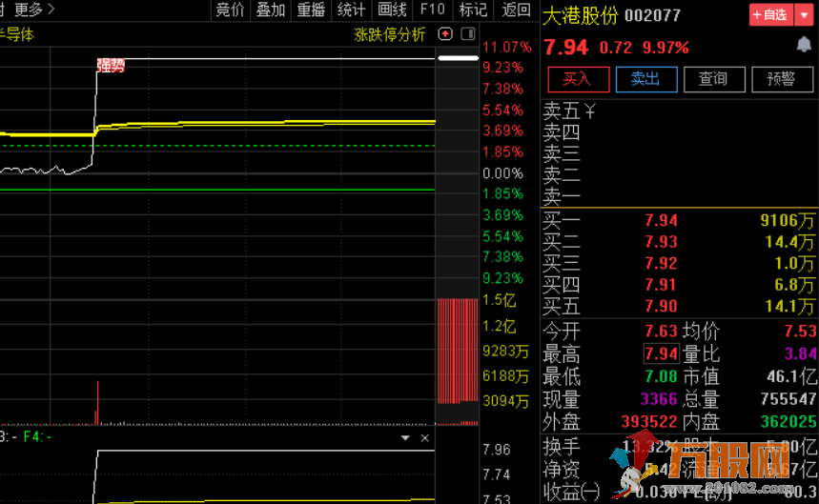Click the 最高 value 7.94 box
Image resolution: width=819 pixels, height=504 pixels.
tap(661, 353)
